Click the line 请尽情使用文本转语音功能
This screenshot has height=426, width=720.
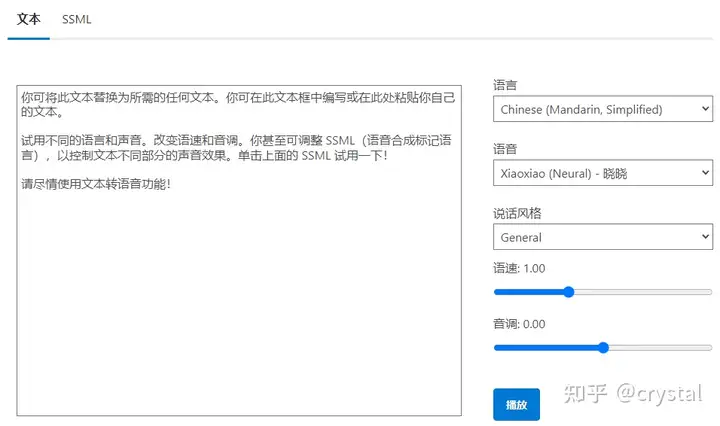click(x=96, y=184)
